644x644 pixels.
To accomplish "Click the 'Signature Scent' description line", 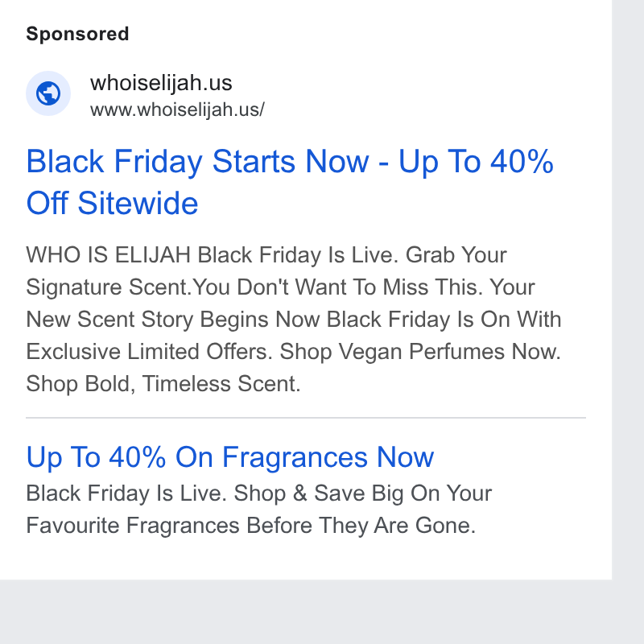I will 280,287.
